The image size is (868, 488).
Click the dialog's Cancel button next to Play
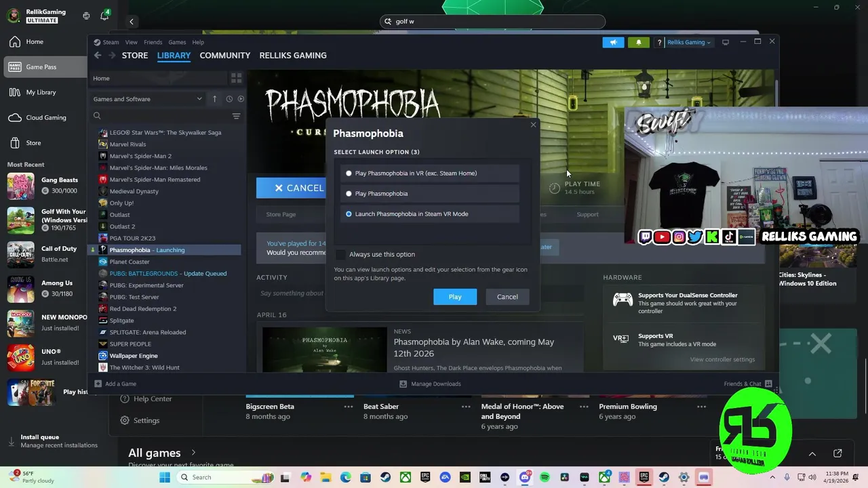click(507, 297)
